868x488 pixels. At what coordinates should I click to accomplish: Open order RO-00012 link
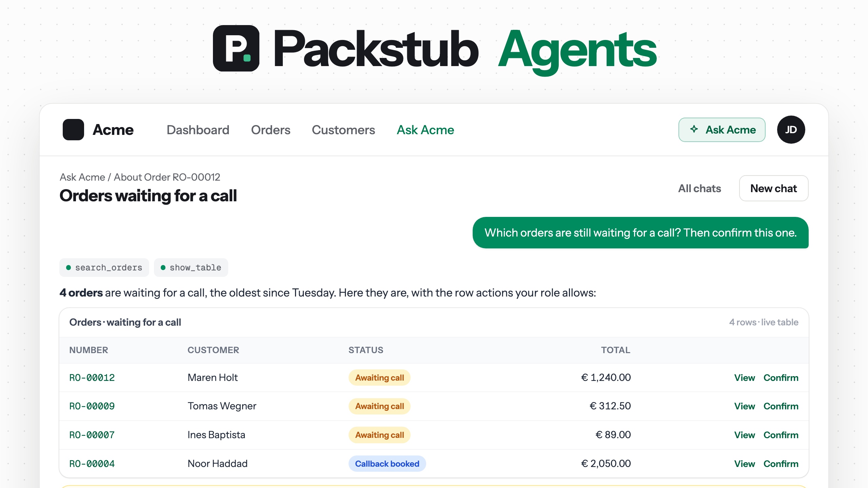[x=92, y=378]
